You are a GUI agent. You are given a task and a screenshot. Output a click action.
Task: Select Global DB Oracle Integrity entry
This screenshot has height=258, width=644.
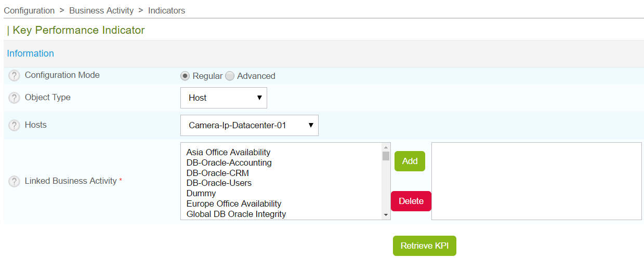[x=236, y=214]
